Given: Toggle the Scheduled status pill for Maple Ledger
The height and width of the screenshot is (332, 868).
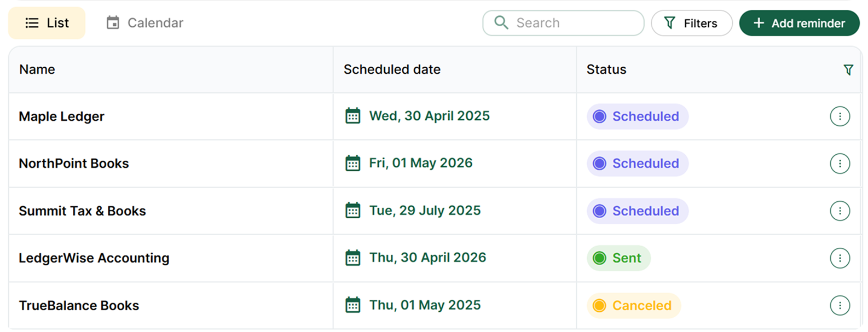Looking at the screenshot, I should tap(637, 116).
